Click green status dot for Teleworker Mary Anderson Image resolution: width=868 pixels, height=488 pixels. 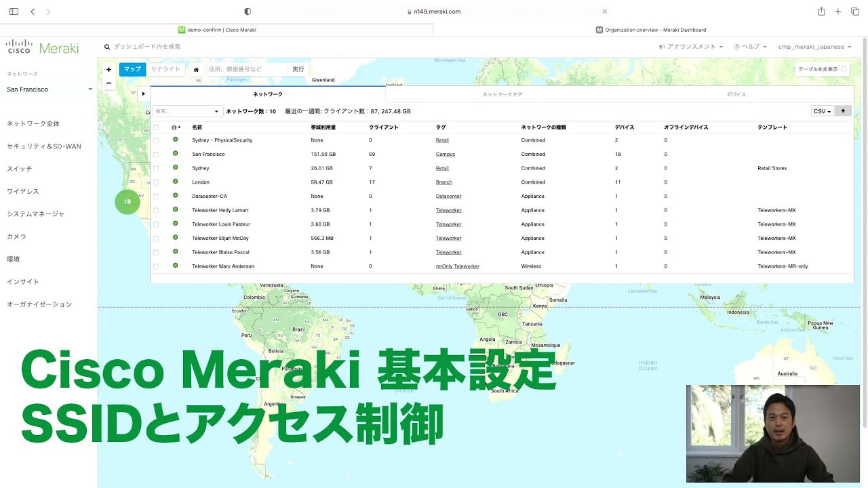175,265
